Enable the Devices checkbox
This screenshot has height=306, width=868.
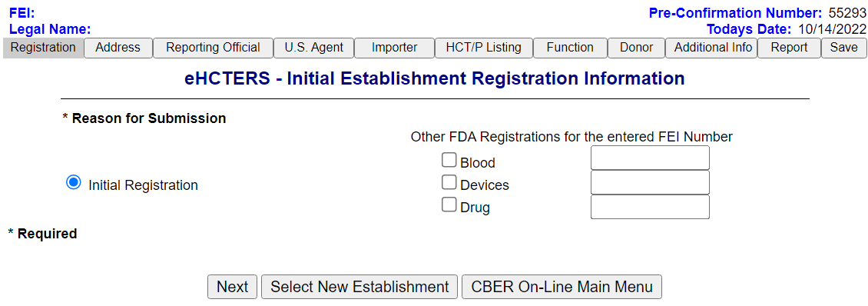449,182
